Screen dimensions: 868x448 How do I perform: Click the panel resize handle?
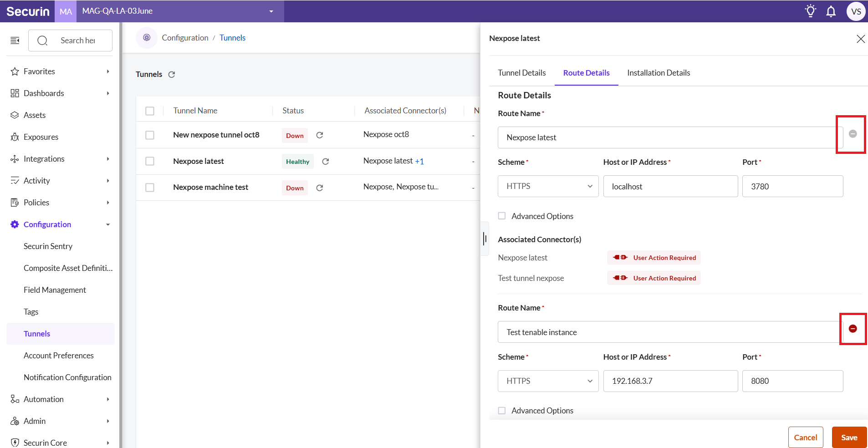[485, 239]
